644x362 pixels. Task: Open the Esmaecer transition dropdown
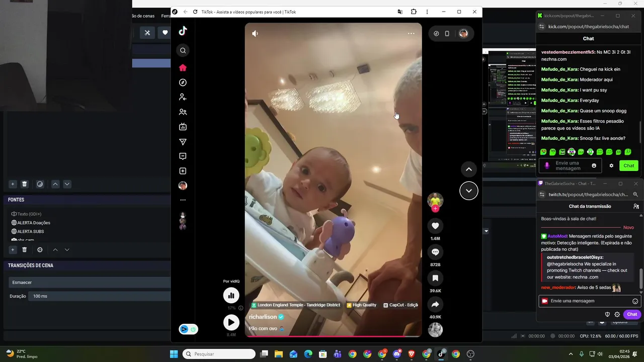[90, 283]
